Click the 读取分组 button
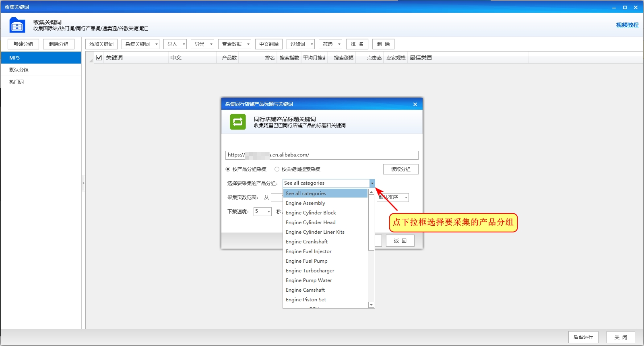This screenshot has height=346, width=644. (400, 169)
